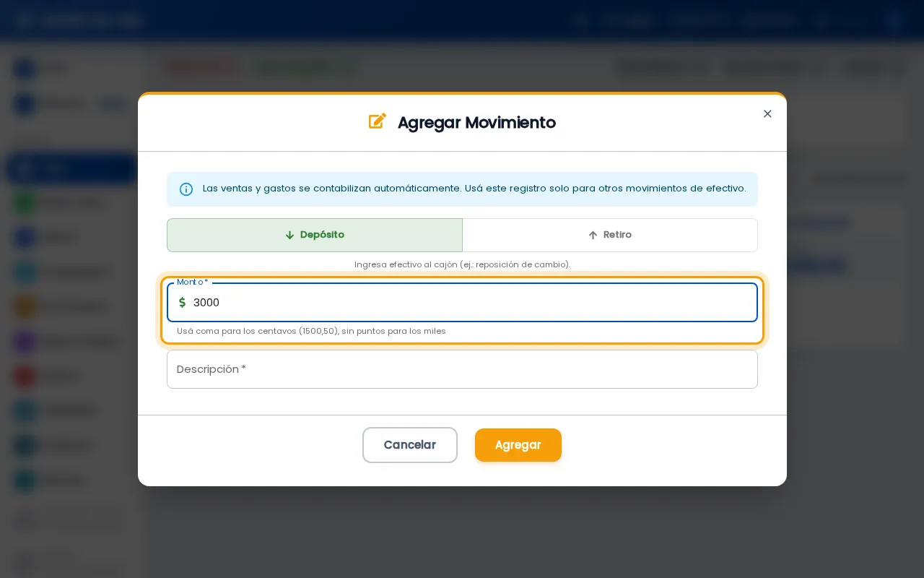924x578 pixels.
Task: Click the info icon in the blue notice
Action: pos(186,189)
